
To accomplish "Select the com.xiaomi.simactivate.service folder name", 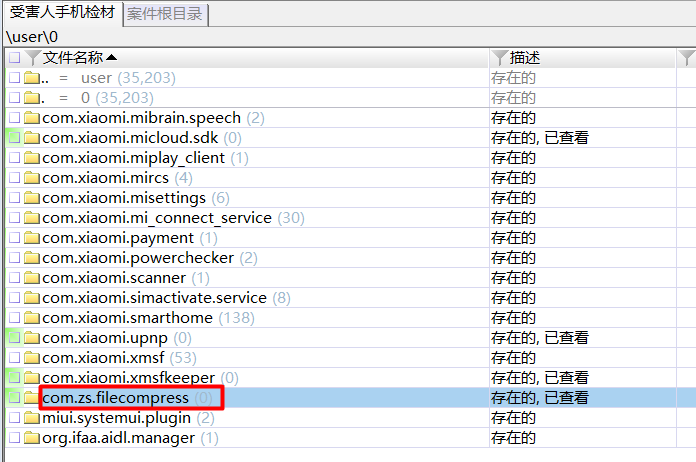I will click(154, 298).
